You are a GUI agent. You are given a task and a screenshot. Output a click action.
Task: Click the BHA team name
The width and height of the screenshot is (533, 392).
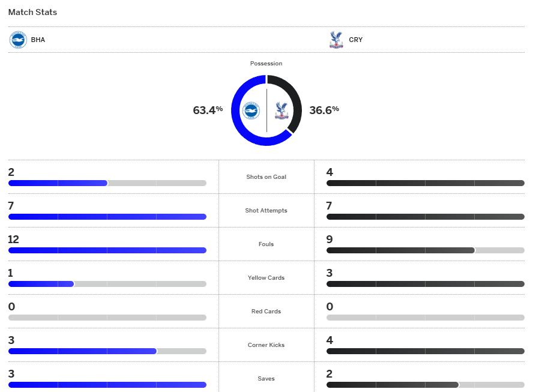point(38,40)
